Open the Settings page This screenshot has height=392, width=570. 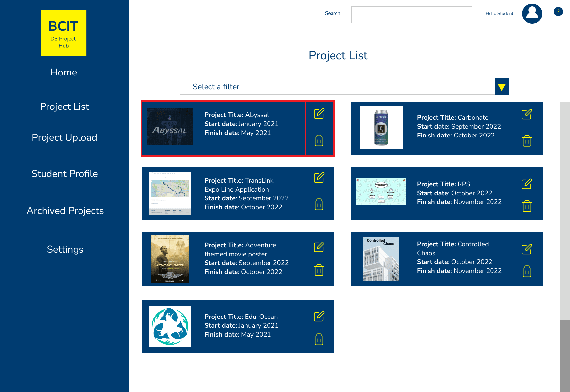[65, 249]
